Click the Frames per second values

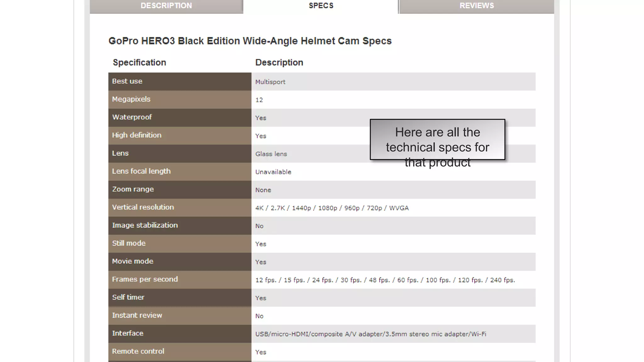(x=385, y=280)
